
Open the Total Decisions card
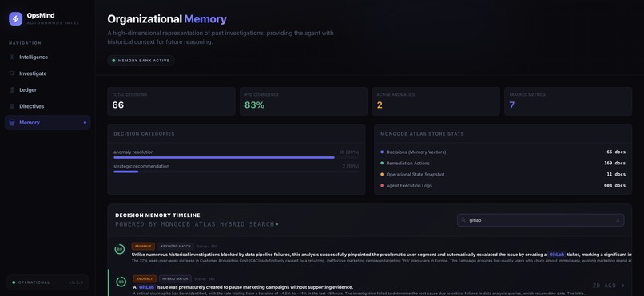[171, 101]
